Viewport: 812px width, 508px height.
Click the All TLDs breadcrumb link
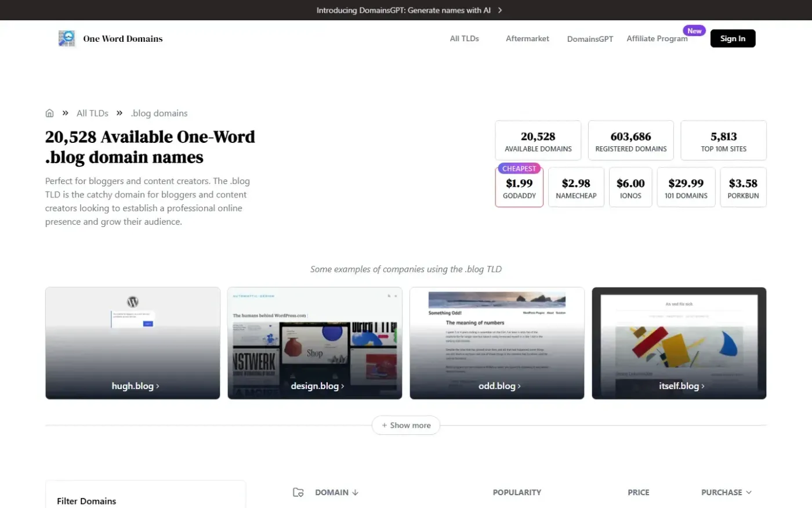pyautogui.click(x=93, y=113)
